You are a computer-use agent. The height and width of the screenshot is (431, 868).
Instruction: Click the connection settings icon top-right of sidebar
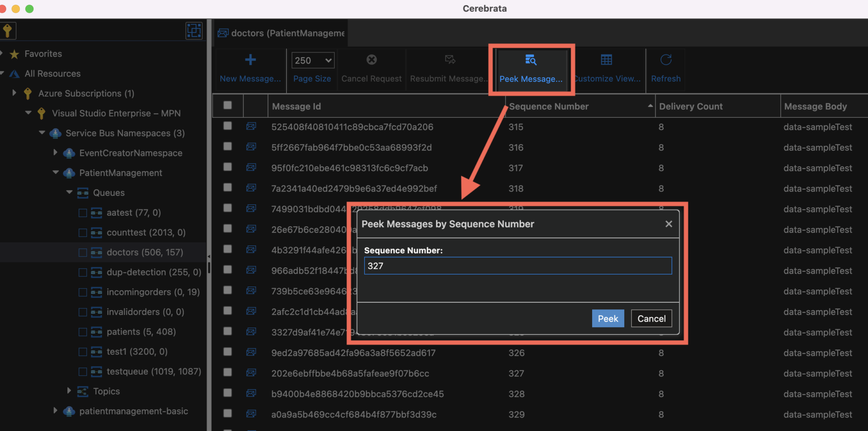(194, 30)
